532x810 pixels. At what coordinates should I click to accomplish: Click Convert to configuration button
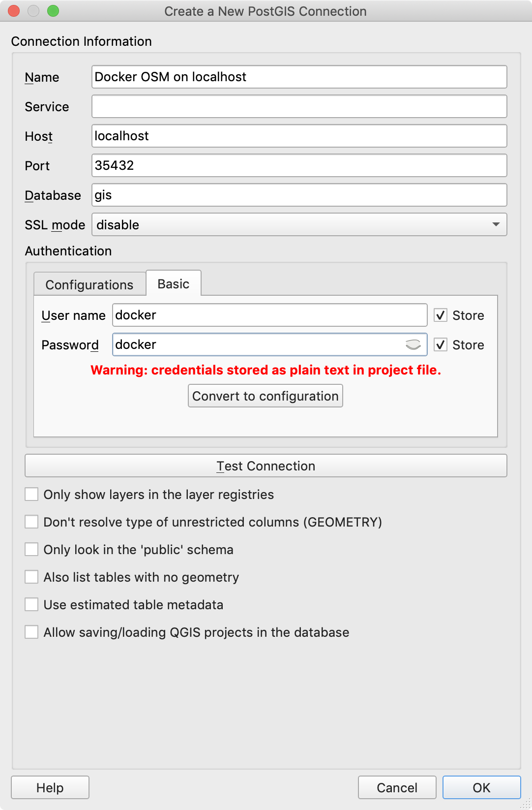pyautogui.click(x=266, y=396)
